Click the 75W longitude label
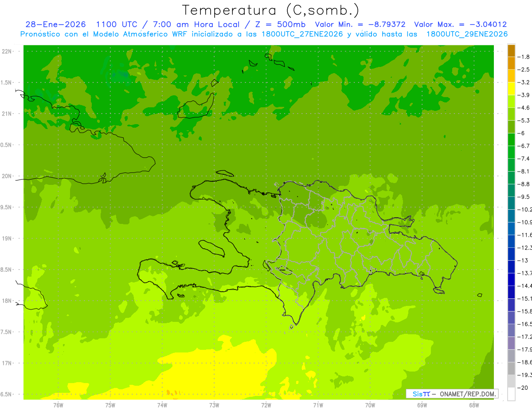The height and width of the screenshot is (411, 532). [x=110, y=405]
